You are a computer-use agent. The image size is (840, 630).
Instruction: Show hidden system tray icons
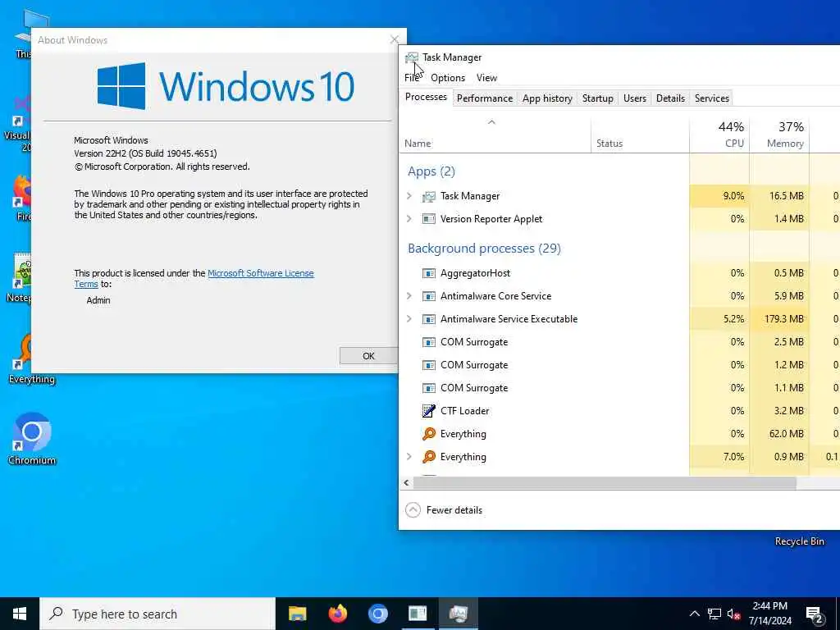[694, 614]
